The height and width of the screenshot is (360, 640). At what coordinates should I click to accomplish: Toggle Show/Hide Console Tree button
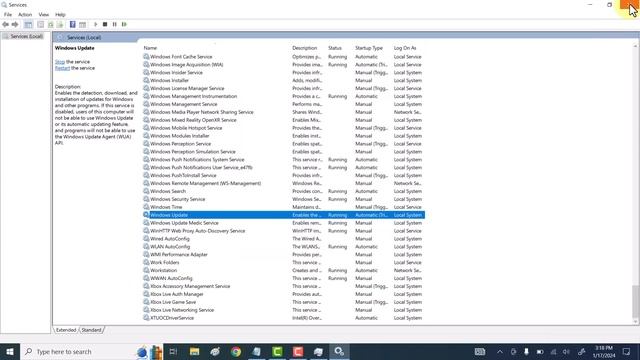(28, 24)
